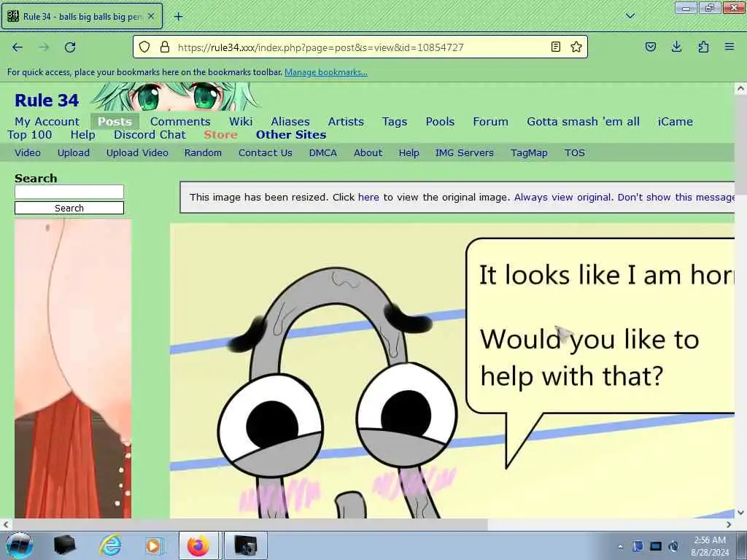Open the Firefox hamburger application menu

coord(729,47)
